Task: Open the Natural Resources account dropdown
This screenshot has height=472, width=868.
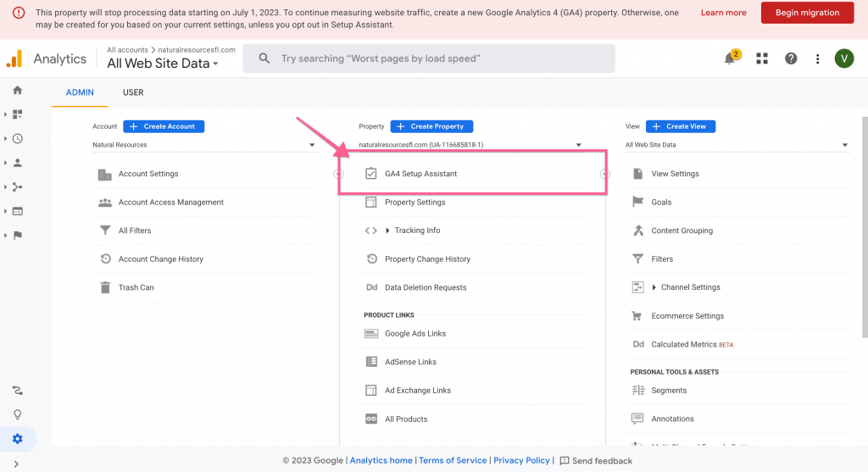Action: point(204,145)
